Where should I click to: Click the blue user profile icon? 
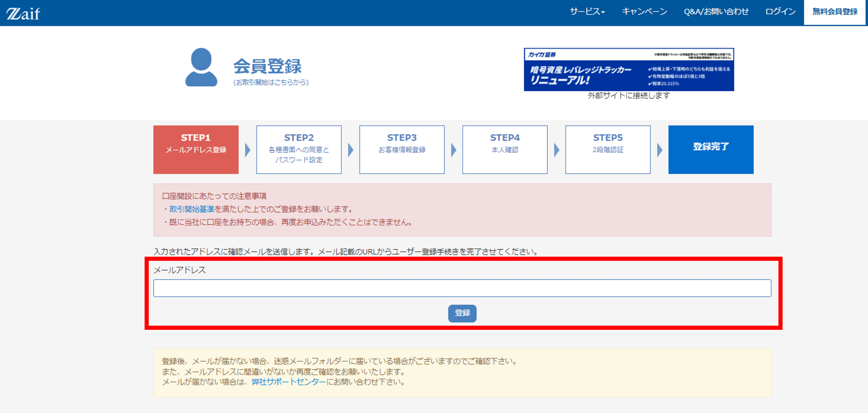point(201,67)
